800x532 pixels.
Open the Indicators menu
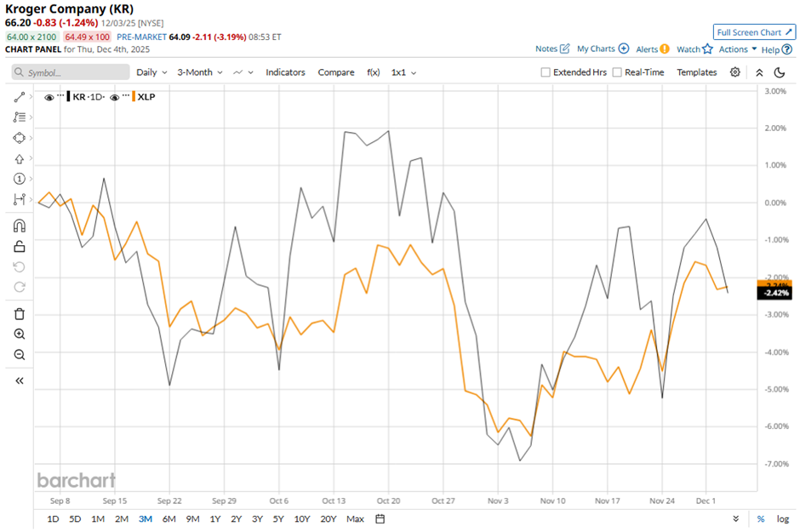pyautogui.click(x=285, y=72)
